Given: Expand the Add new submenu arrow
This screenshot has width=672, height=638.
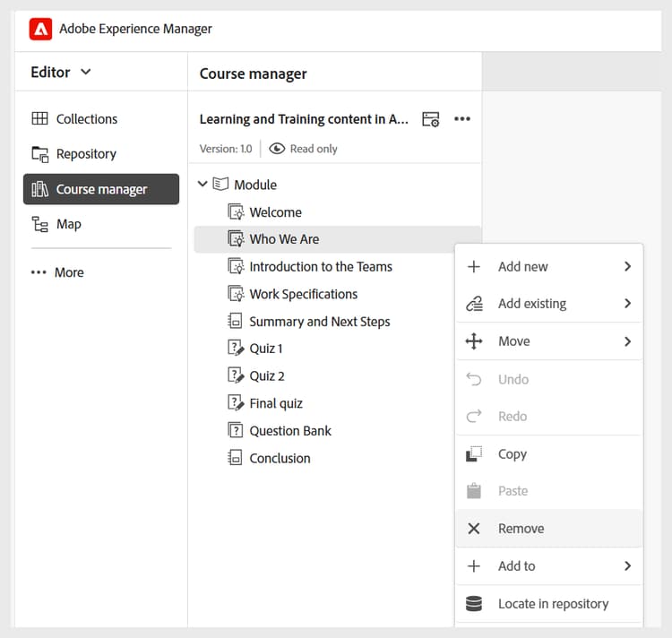Looking at the screenshot, I should (x=627, y=266).
